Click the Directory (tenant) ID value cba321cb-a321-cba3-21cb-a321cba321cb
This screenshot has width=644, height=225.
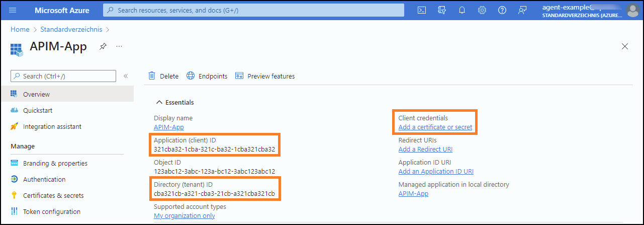point(214,193)
